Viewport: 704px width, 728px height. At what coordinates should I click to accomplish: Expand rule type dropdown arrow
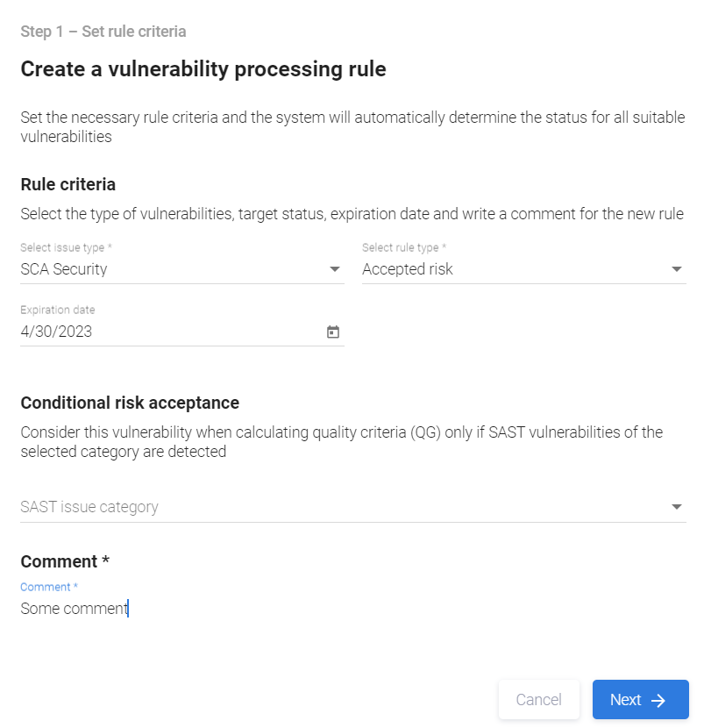(677, 269)
